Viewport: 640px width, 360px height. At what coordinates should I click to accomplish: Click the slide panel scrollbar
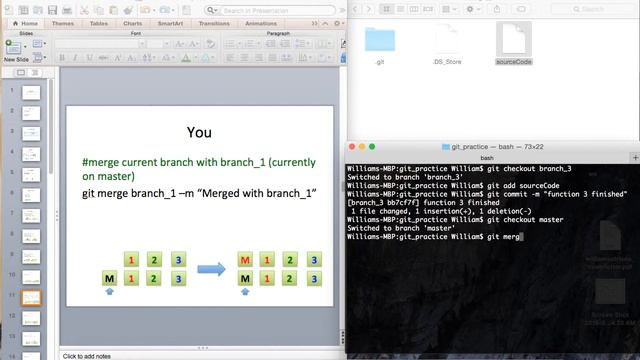pos(51,127)
